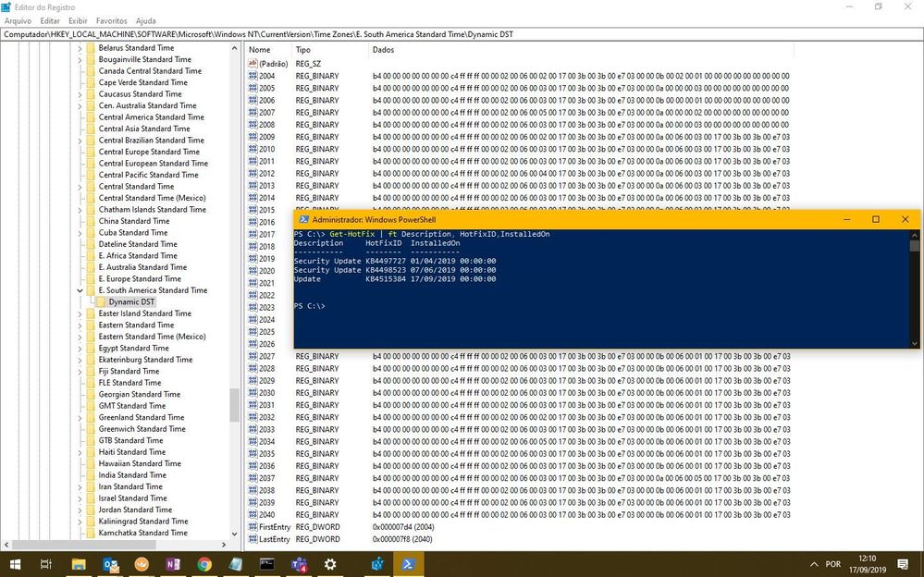Screen dimensions: 924x577
Task: Open Command Prompt from the taskbar
Action: (x=267, y=565)
